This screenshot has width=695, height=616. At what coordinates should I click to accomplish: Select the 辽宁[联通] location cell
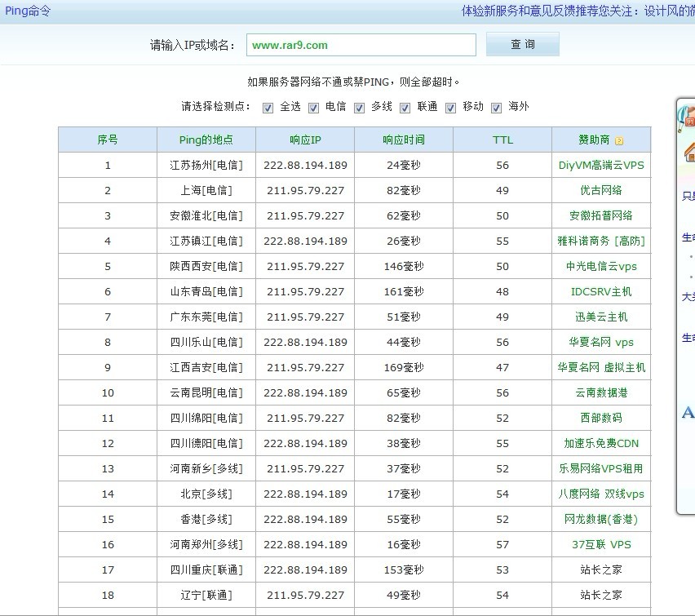tap(206, 595)
